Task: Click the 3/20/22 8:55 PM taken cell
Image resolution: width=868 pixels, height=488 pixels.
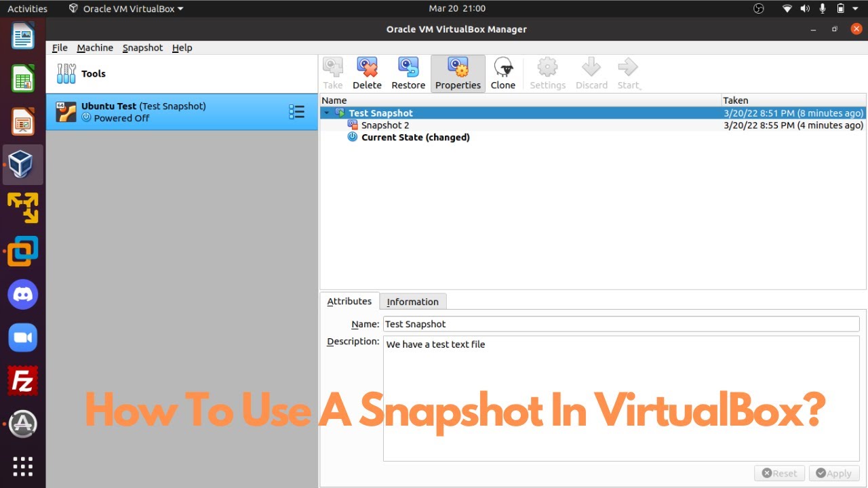Action: tap(793, 125)
